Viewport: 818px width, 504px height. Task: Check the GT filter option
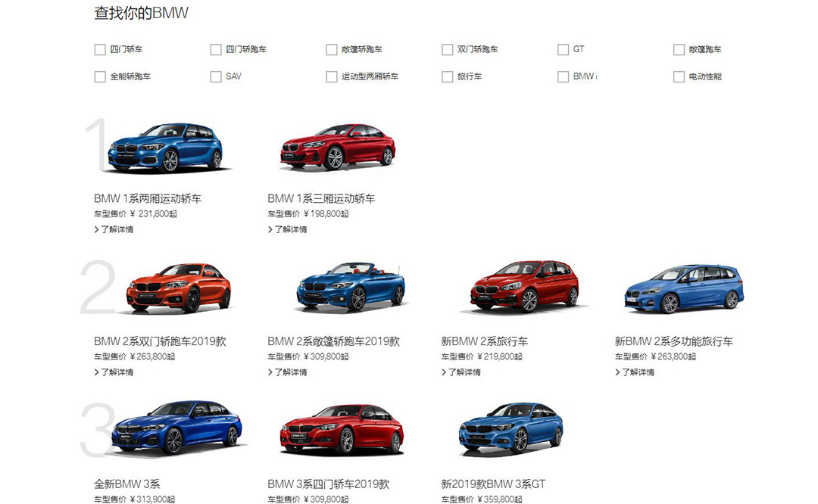(563, 50)
